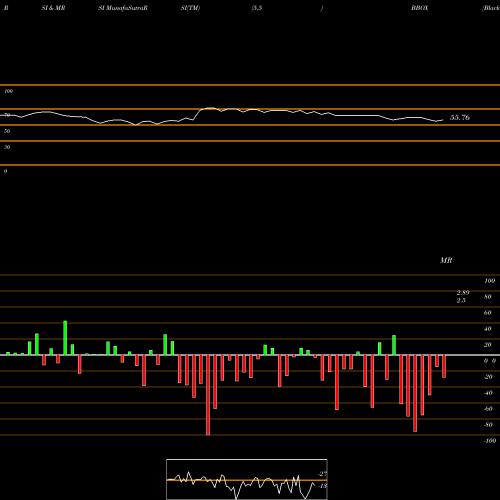Click the 100 label on MR chart axis
The image size is (500, 500).
pos(490,281)
